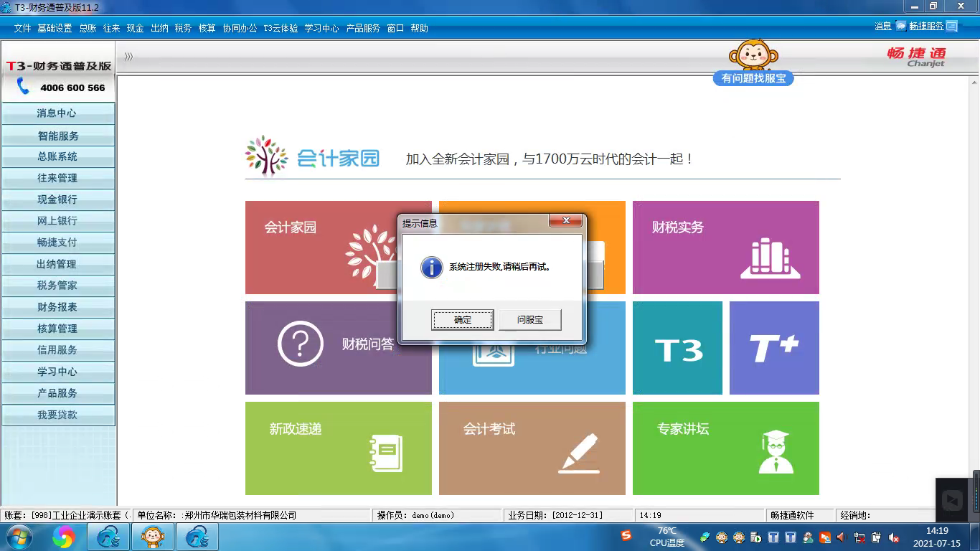980x551 pixels.
Task: Open the graduate icon in 专家讲坛 tile
Action: point(776,451)
